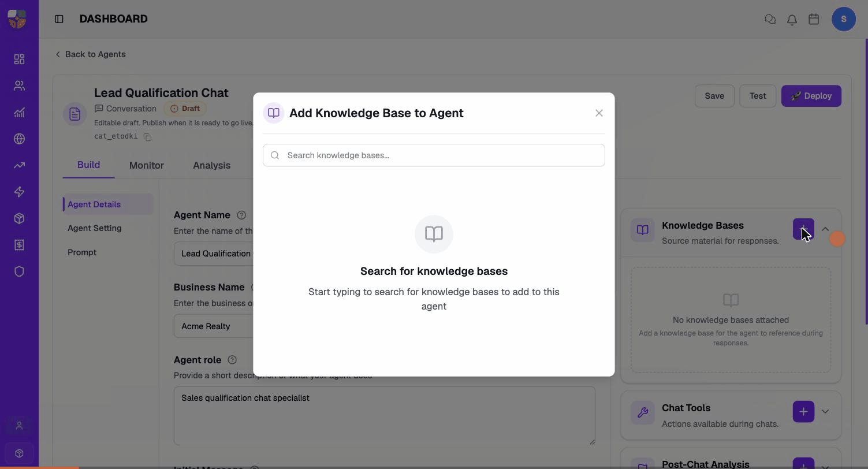Switch to the Monitor tab

coord(147,165)
